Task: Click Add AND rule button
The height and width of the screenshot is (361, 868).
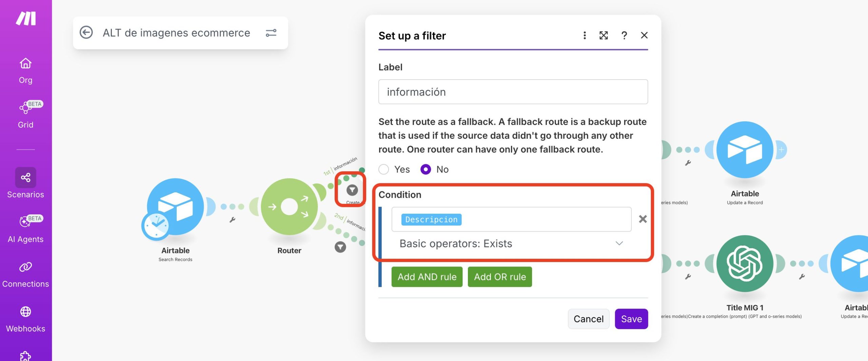Action: [427, 277]
